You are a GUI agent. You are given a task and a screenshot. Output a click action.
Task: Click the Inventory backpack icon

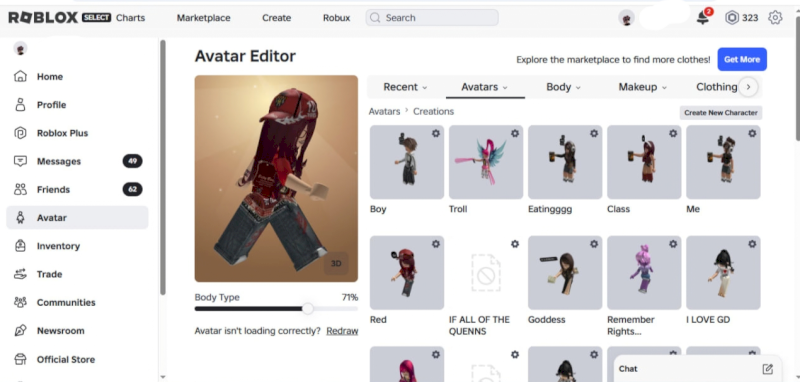coord(20,246)
